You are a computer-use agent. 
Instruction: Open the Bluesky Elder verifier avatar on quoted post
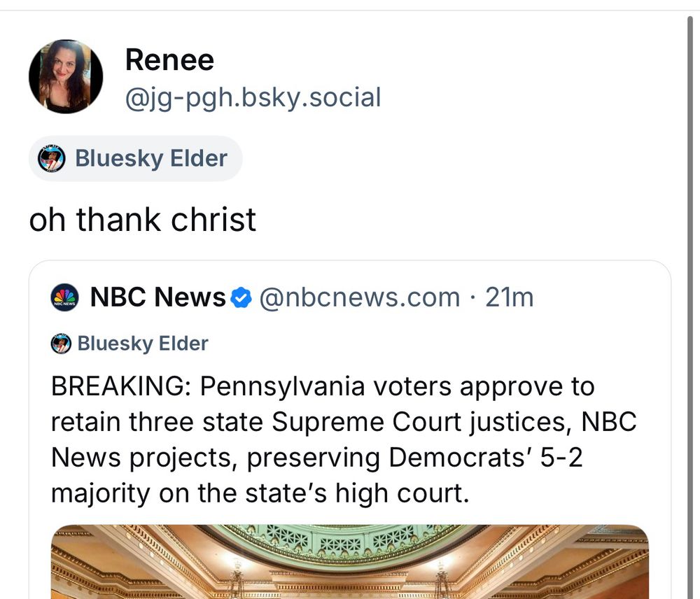[60, 344]
